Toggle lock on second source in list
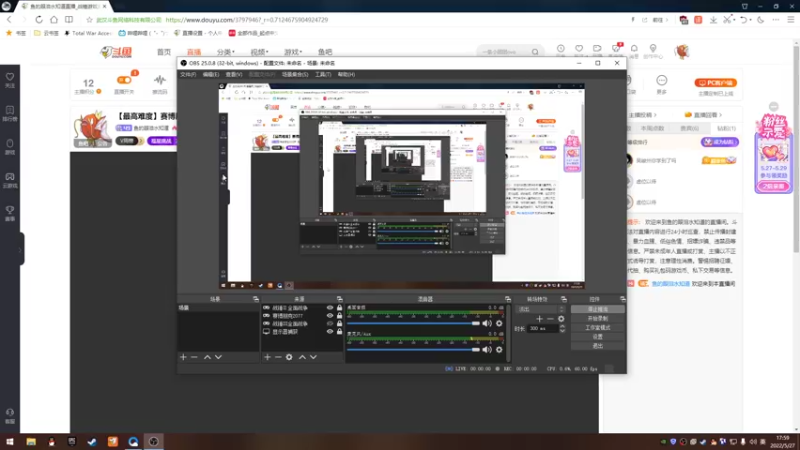 [339, 316]
